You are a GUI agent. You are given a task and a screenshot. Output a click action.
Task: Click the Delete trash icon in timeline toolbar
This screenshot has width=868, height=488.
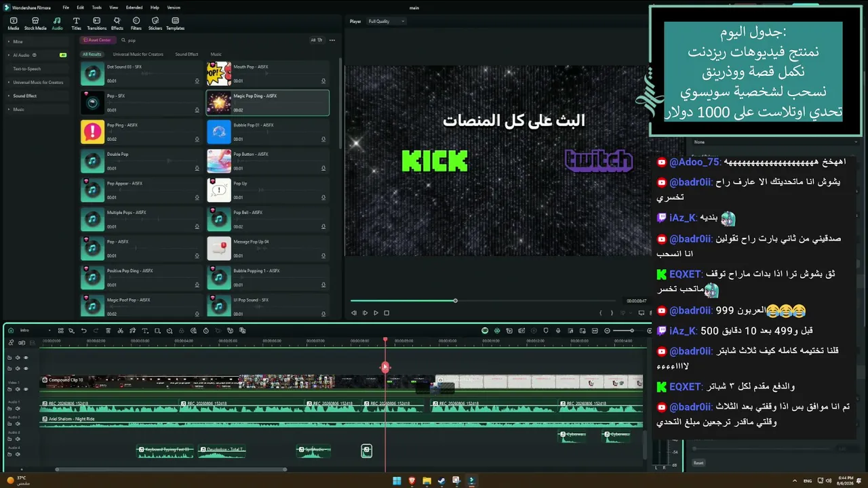(x=108, y=331)
